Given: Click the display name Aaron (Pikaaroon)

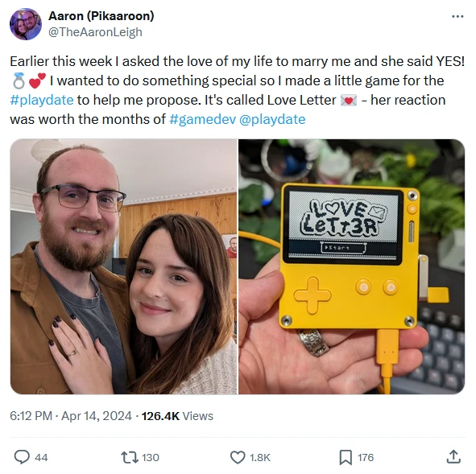Looking at the screenshot, I should (101, 16).
